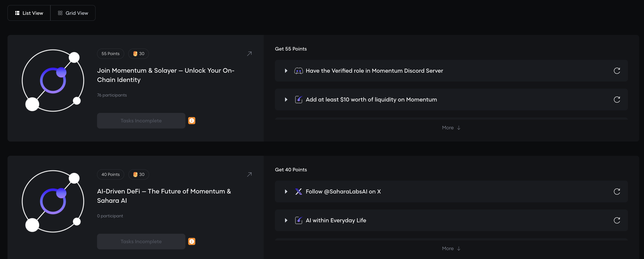Screen dimensions: 644x259
Task: Click orange info icon in Solayer card
Action: point(192,121)
